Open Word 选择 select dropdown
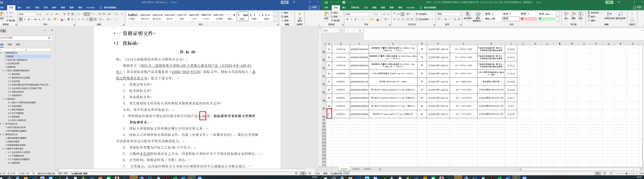This screenshot has height=179, width=644. click(x=286, y=20)
